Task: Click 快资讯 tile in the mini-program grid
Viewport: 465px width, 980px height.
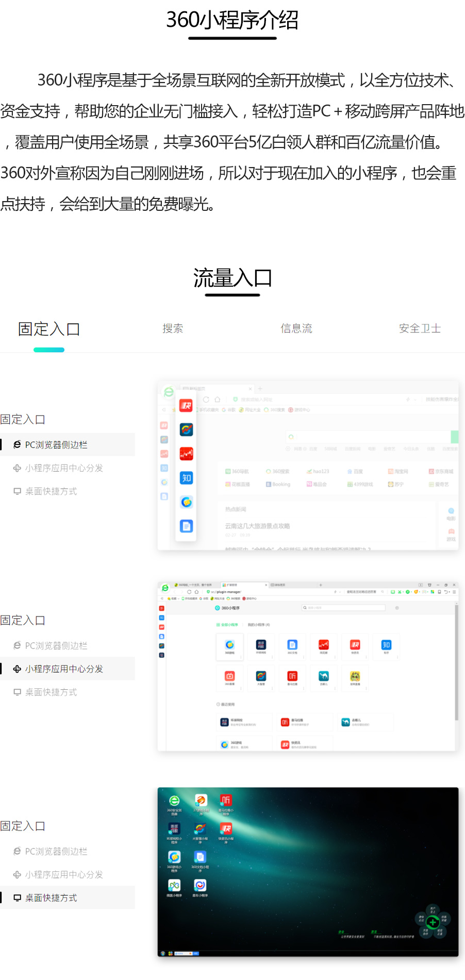Action: (x=355, y=647)
